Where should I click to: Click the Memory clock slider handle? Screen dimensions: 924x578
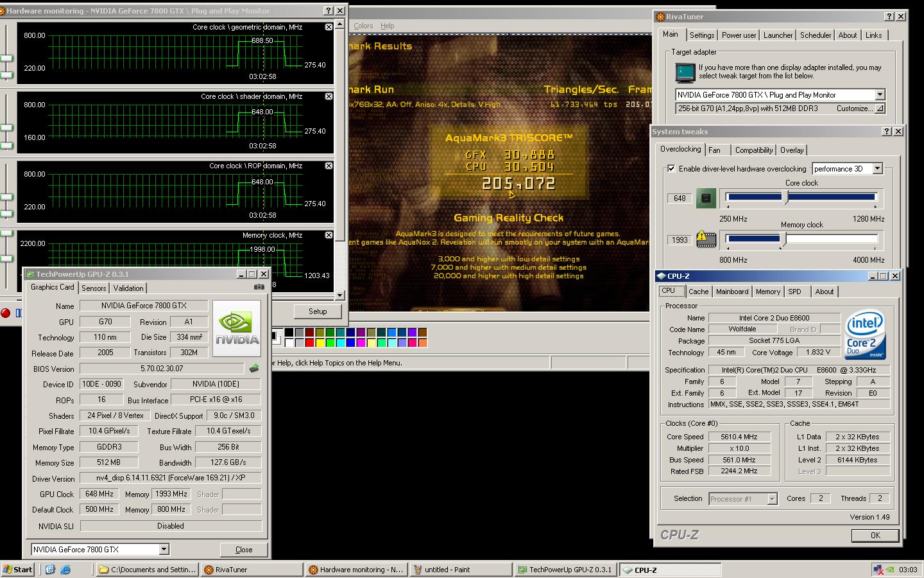783,239
